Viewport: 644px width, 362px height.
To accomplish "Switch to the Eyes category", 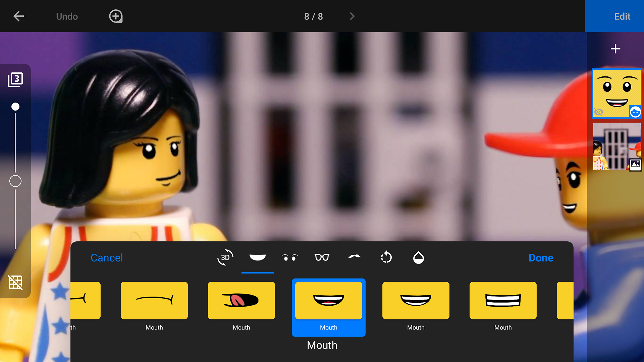I will (289, 257).
